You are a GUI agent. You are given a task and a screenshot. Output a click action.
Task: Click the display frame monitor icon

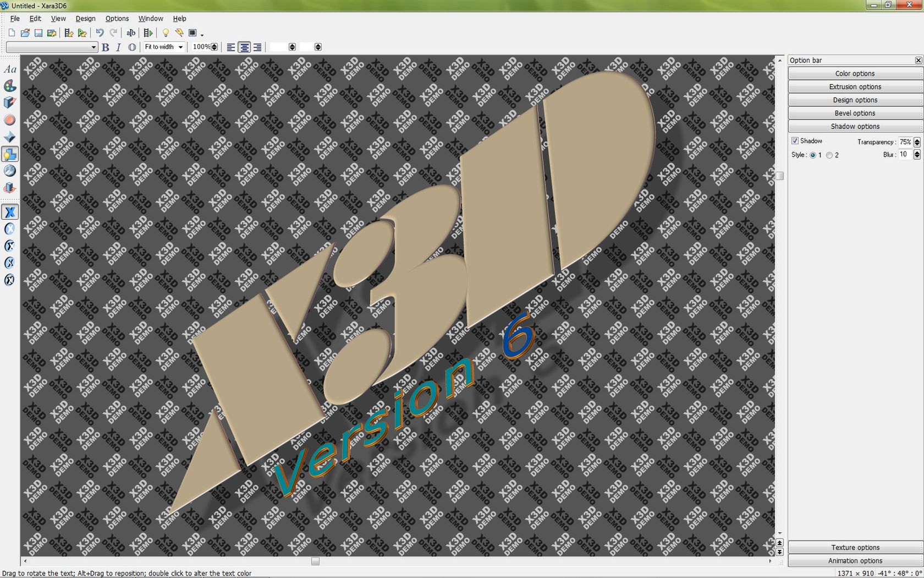[x=193, y=33]
